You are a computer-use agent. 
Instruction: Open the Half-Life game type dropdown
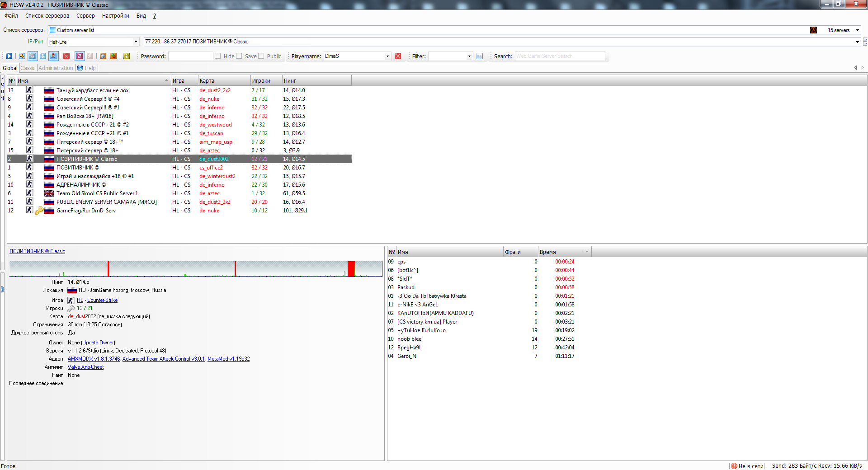(x=135, y=42)
